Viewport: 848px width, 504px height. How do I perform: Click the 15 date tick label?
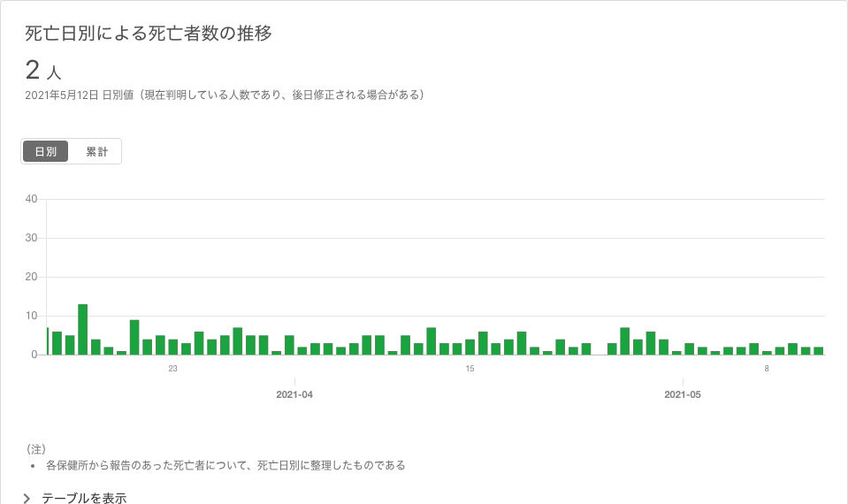(470, 368)
